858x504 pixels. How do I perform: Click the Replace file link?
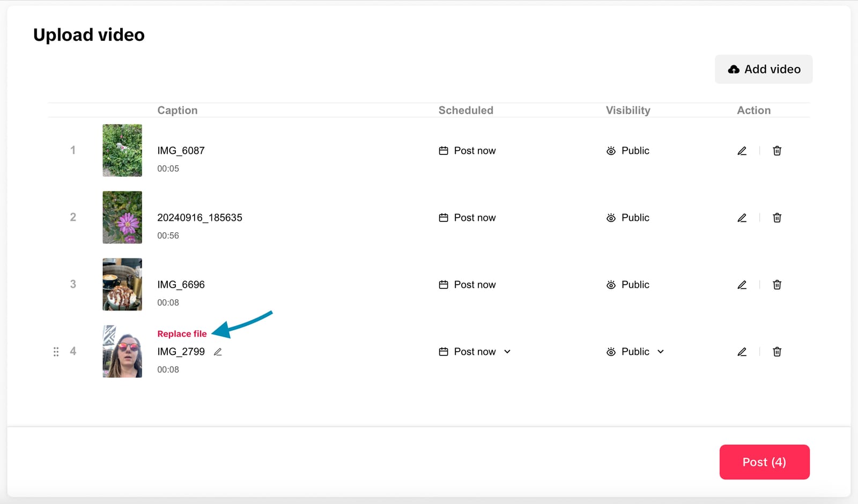coord(182,333)
